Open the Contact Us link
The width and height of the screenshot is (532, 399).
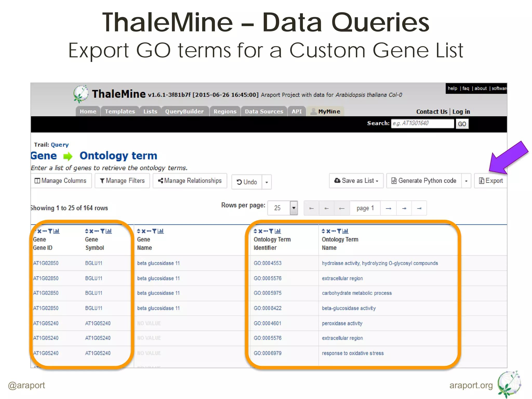point(432,112)
